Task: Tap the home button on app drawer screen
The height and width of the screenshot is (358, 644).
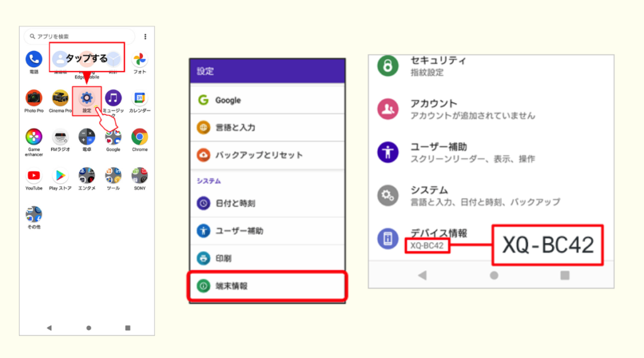Action: tap(89, 328)
